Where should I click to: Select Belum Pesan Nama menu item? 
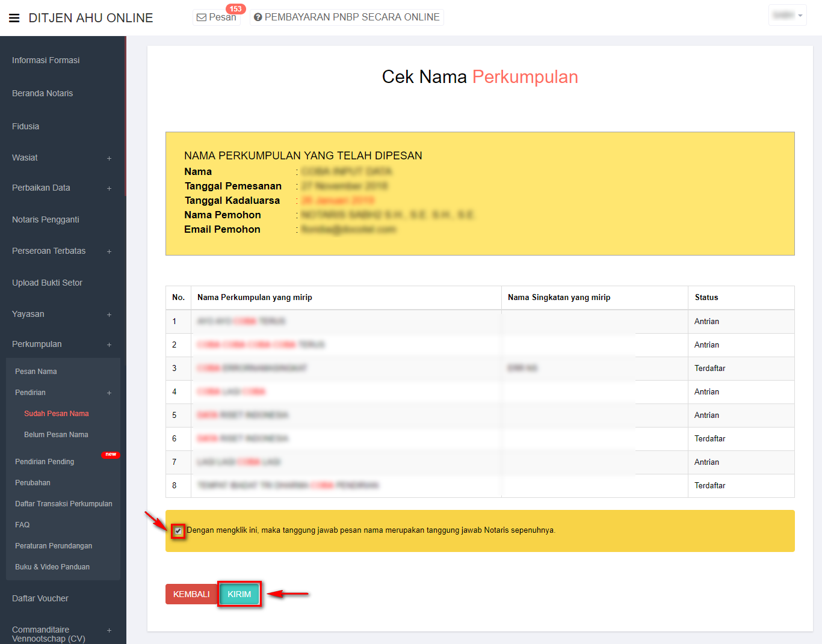click(x=56, y=435)
